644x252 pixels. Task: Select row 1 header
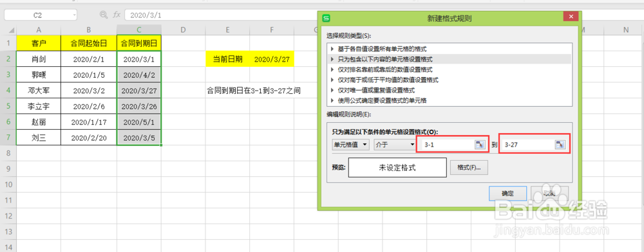click(x=8, y=43)
